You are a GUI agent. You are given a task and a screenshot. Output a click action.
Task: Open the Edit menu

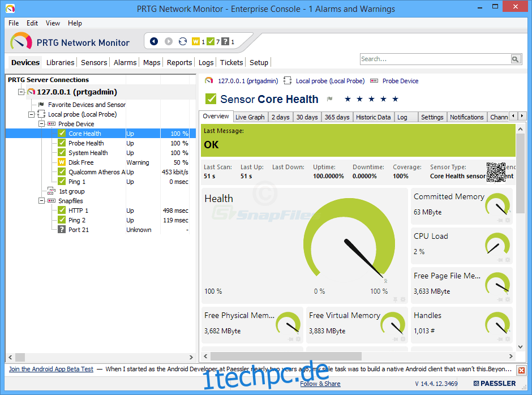(x=32, y=23)
